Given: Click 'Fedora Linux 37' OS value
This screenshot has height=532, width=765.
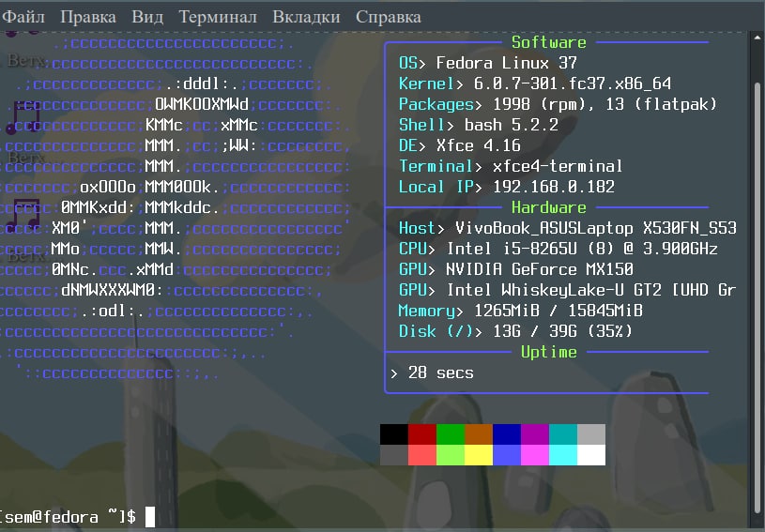Looking at the screenshot, I should click(x=507, y=63).
